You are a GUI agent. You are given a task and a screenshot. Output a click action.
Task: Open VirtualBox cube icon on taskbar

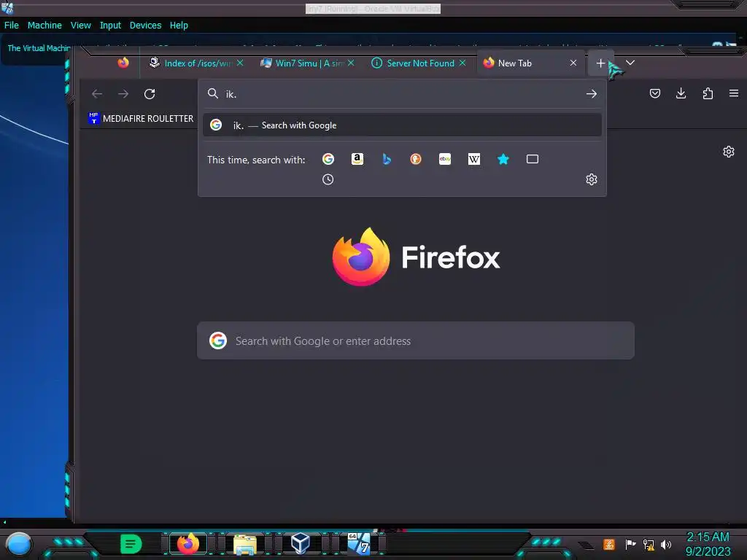click(301, 543)
